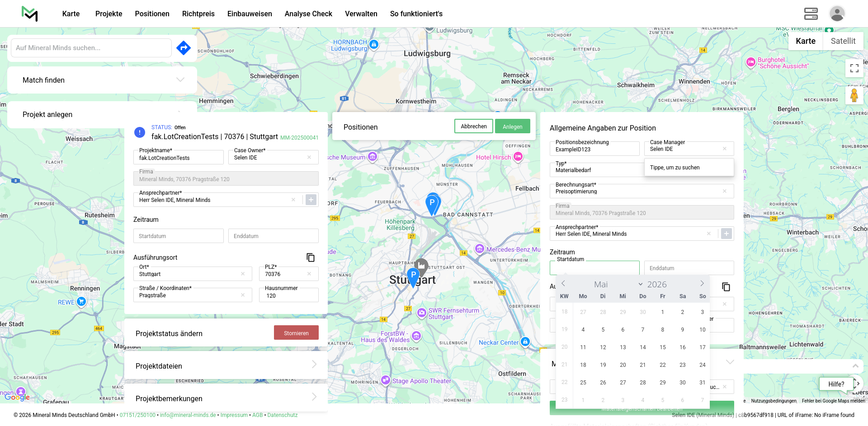This screenshot has height=426, width=868.
Task: Select May 15 in the calendar
Action: tap(662, 347)
